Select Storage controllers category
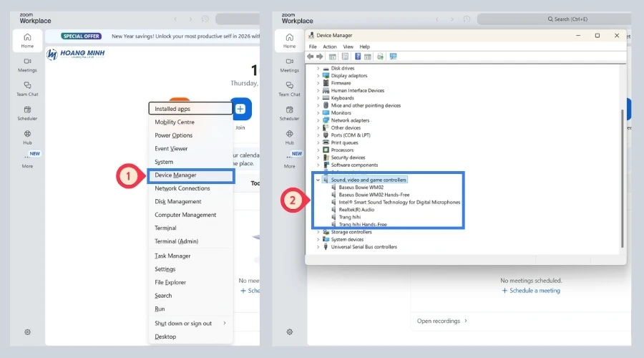The height and width of the screenshot is (358, 644). [351, 232]
